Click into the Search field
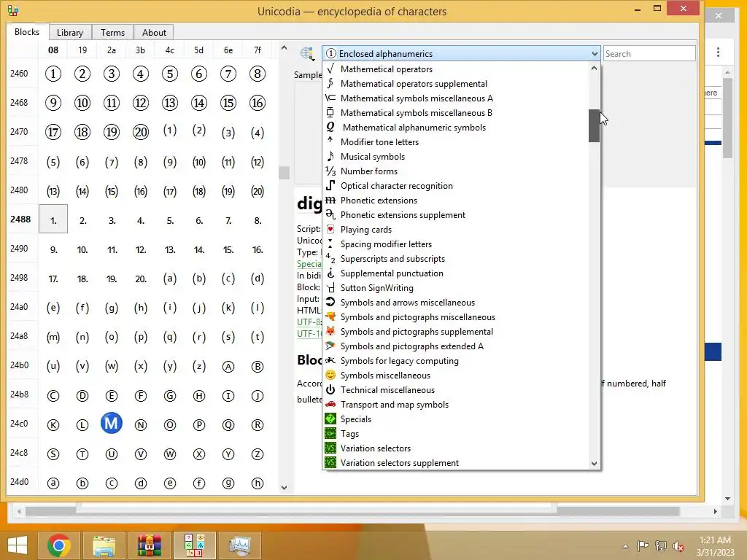Viewport: 747px width, 560px height. [x=649, y=54]
